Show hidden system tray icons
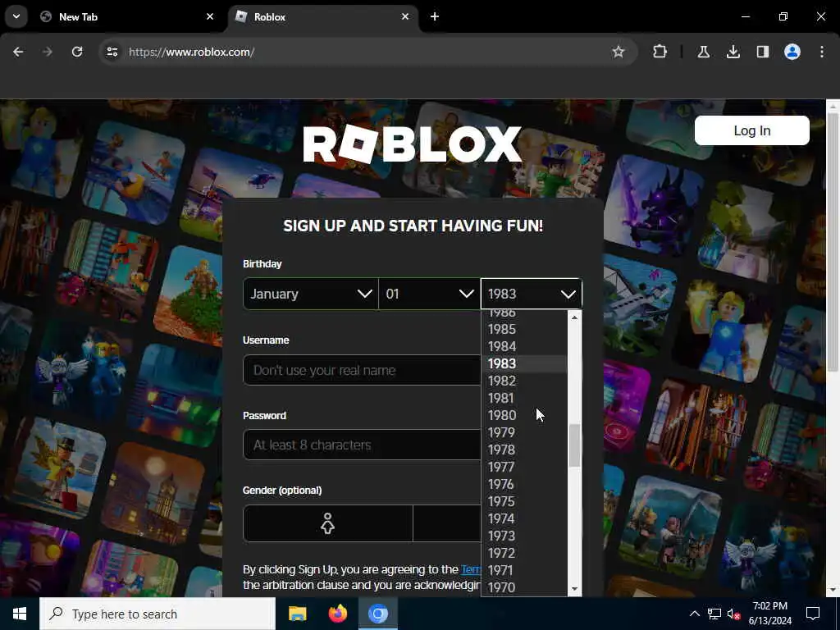 pos(694,614)
